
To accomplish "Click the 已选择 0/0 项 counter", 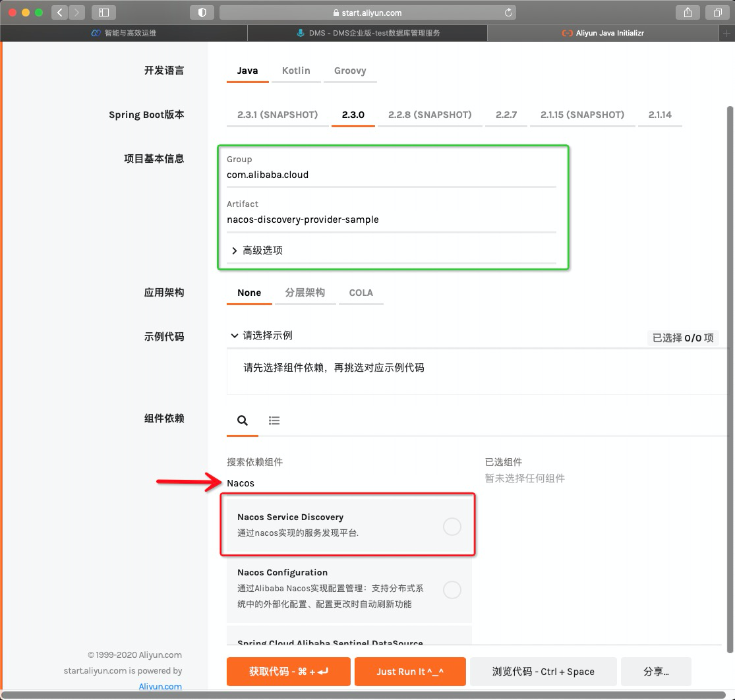I will point(683,338).
